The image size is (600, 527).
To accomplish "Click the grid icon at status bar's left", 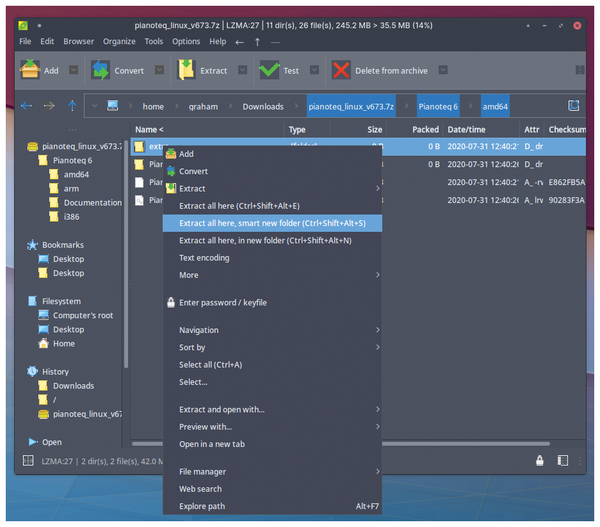I will 28,460.
